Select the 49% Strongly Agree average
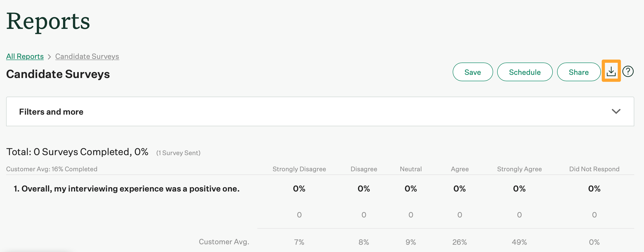 (519, 242)
